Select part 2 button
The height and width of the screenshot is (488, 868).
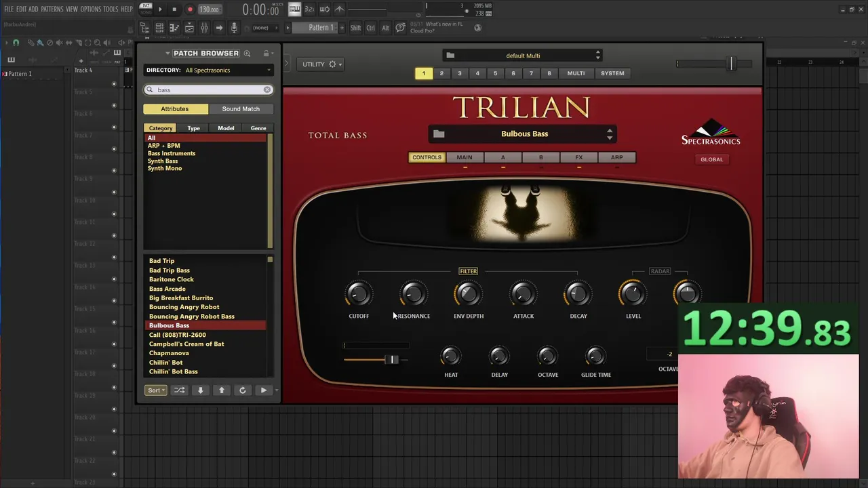click(x=441, y=73)
